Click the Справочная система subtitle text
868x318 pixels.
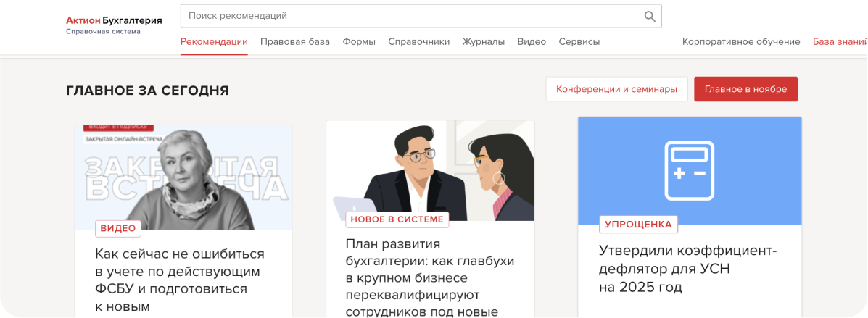coord(103,32)
